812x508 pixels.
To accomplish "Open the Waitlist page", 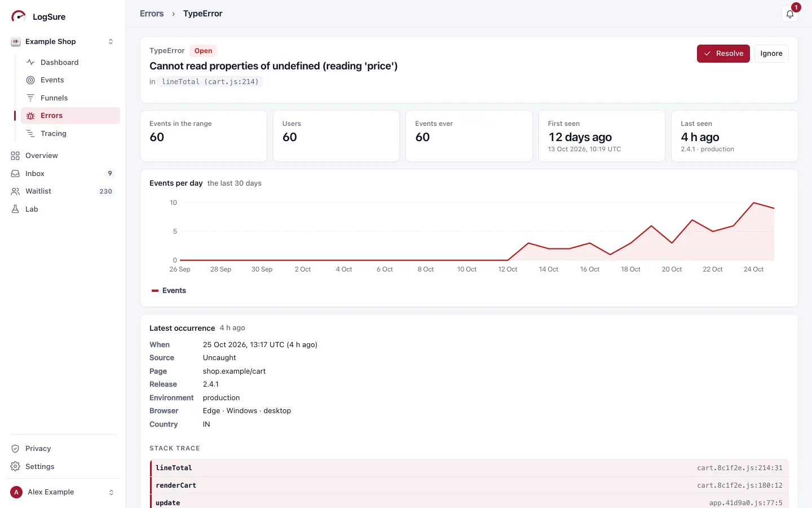I will (63, 191).
